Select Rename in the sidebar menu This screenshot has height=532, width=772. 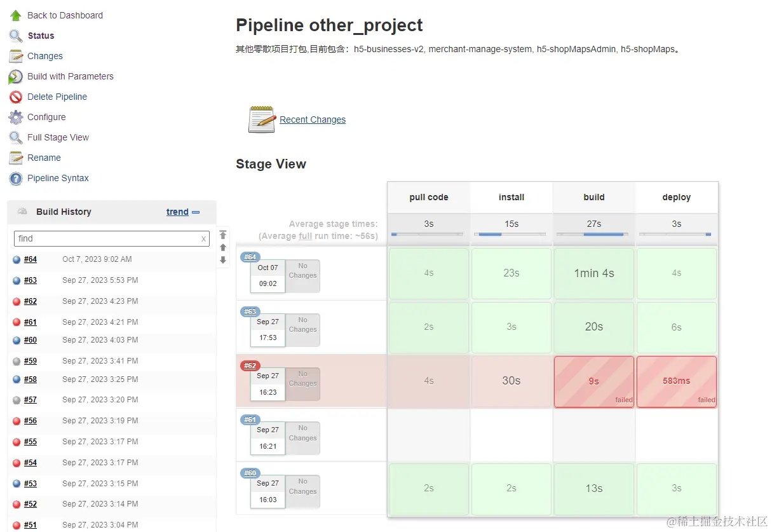[x=44, y=158]
